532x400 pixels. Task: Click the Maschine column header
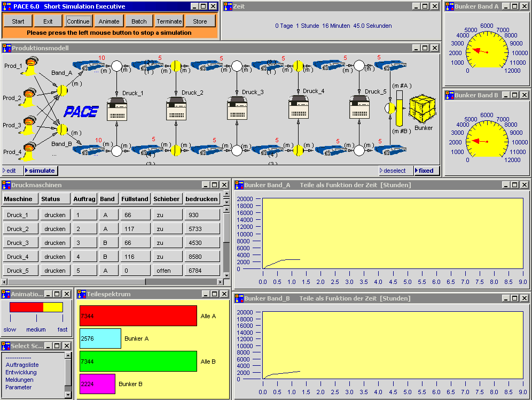[x=20, y=199]
